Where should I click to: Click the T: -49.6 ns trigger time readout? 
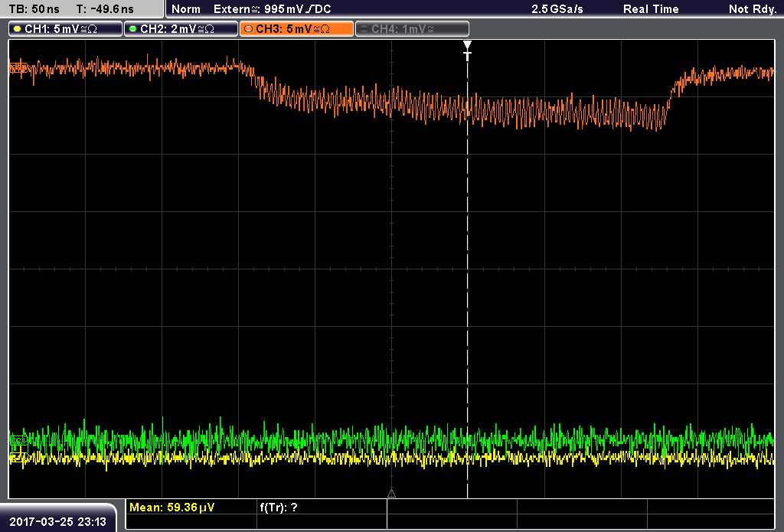coord(105,9)
